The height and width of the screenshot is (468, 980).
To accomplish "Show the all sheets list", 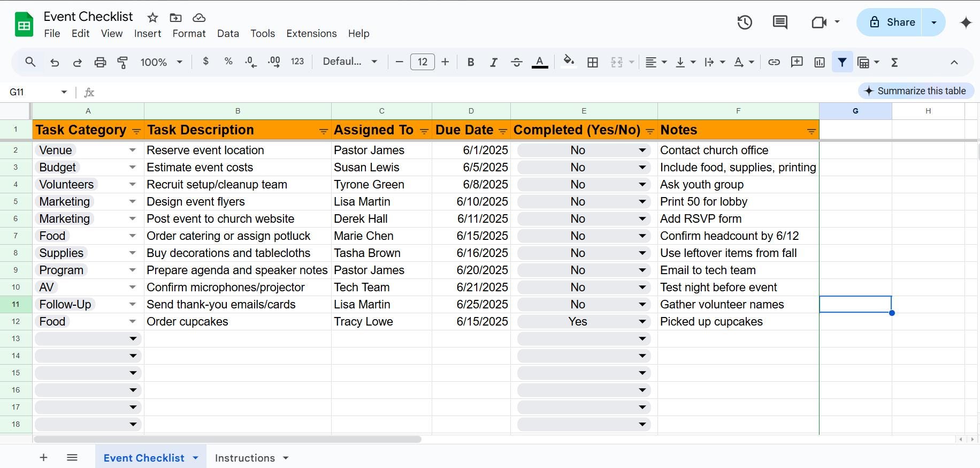I will click(x=72, y=457).
